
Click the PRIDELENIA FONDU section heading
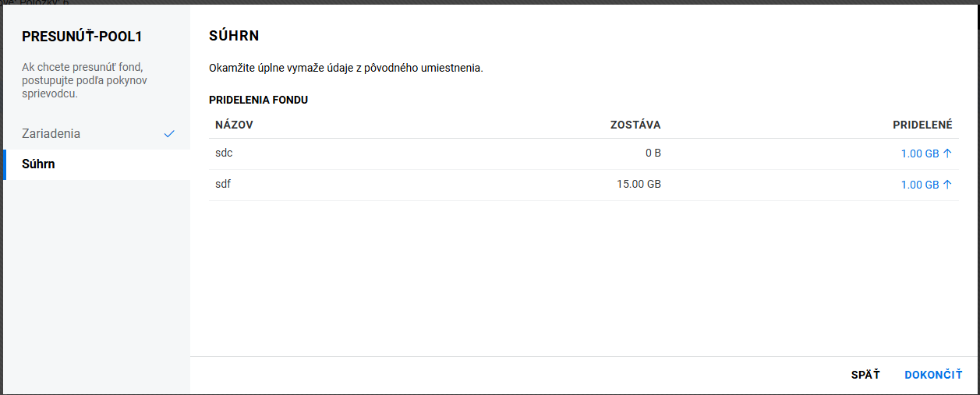point(258,101)
